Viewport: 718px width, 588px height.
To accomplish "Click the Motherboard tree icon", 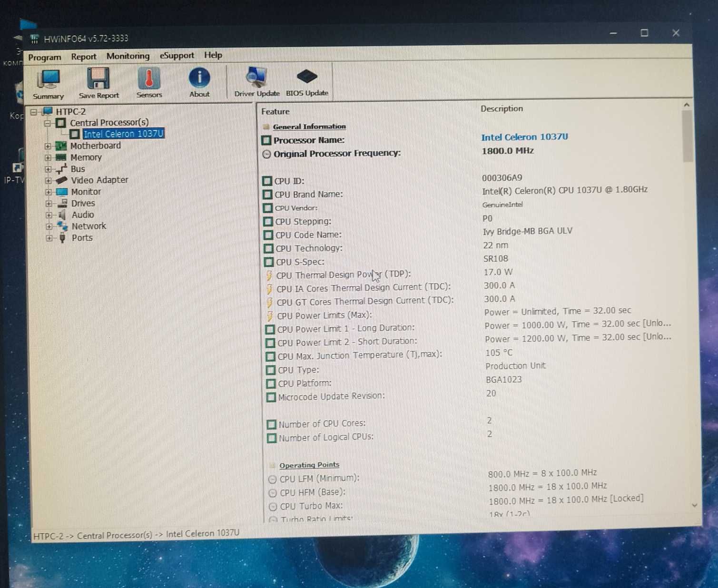I will (x=61, y=146).
